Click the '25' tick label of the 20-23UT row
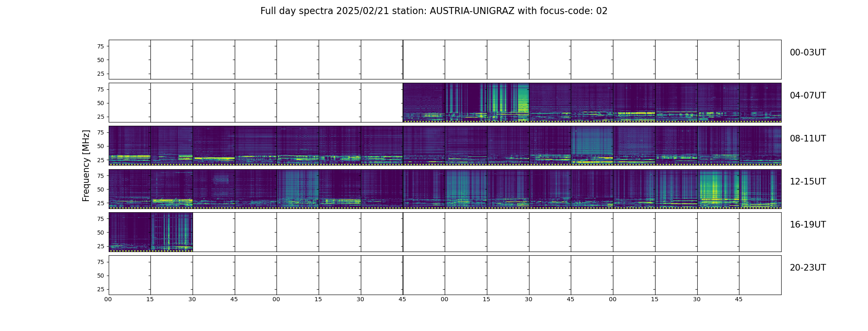The width and height of the screenshot is (868, 331). [x=100, y=289]
